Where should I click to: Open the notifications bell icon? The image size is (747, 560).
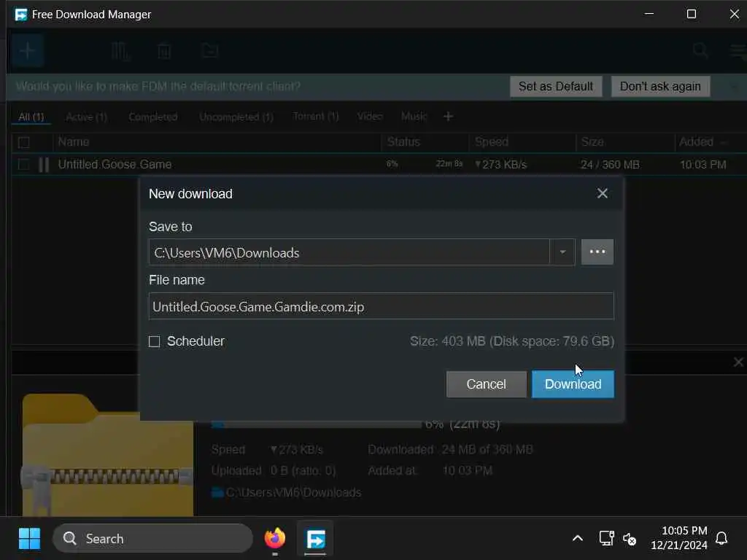(721, 539)
